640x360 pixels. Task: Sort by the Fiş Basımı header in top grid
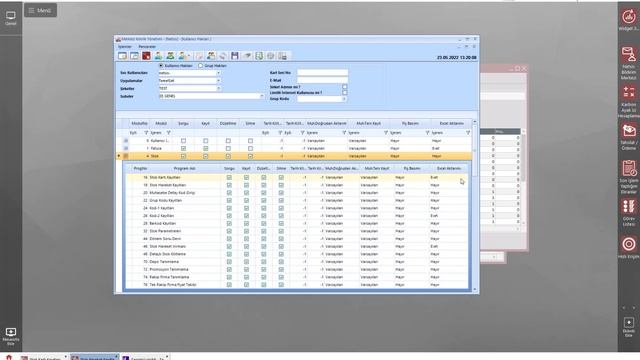click(x=410, y=123)
